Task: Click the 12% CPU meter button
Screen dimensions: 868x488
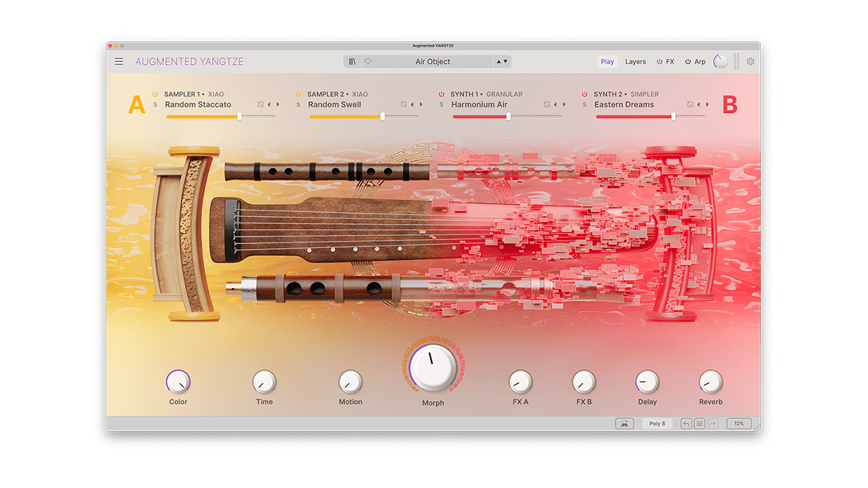Action: (738, 424)
